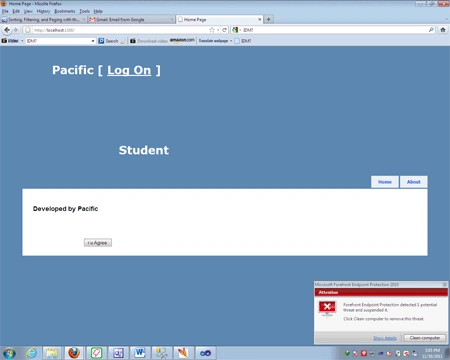Click the Download video toolbar button

149,41
